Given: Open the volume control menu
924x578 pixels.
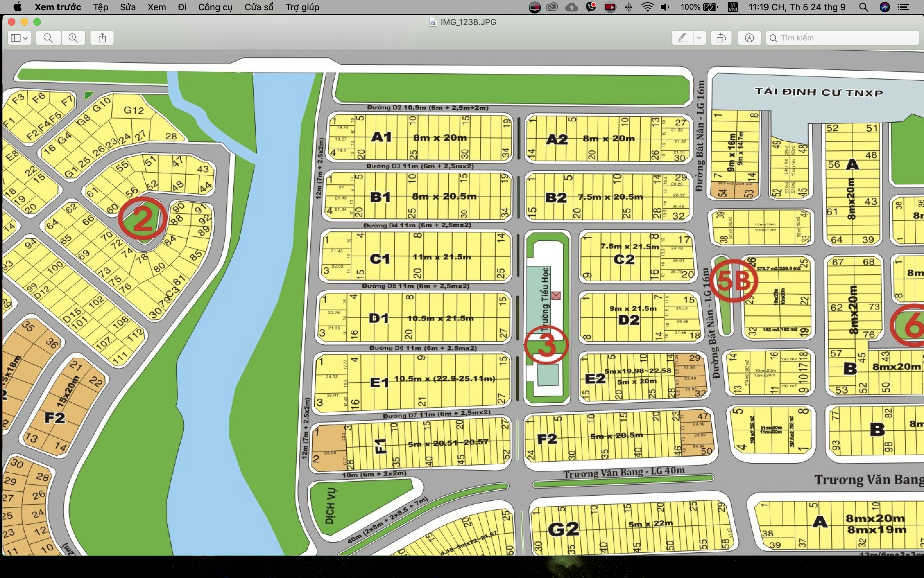Looking at the screenshot, I should click(x=665, y=7).
